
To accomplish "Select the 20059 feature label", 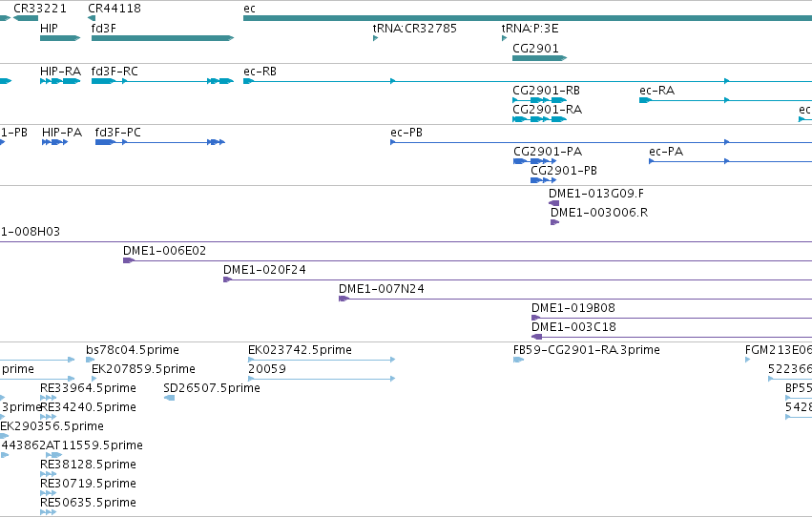I will (x=267, y=369).
